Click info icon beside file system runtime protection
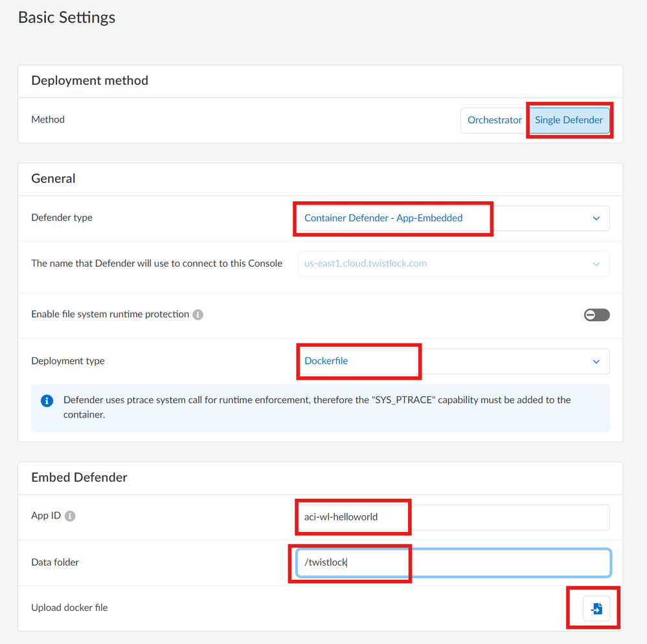647x644 pixels. [x=198, y=315]
